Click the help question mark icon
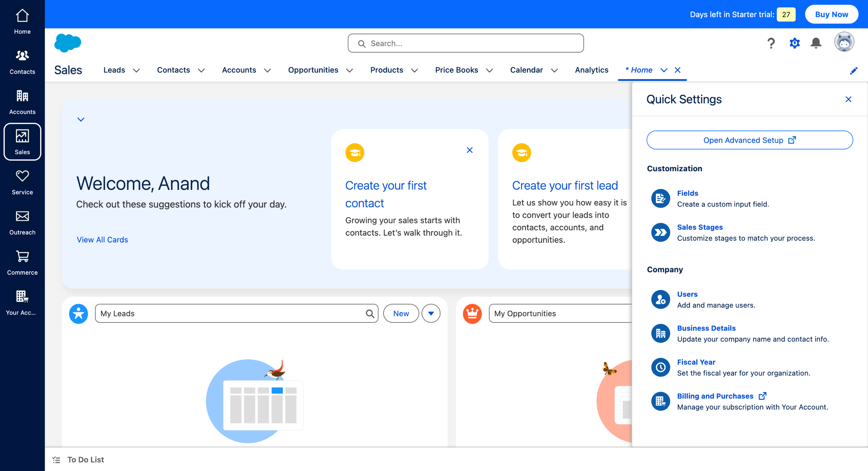The width and height of the screenshot is (868, 471). click(771, 43)
